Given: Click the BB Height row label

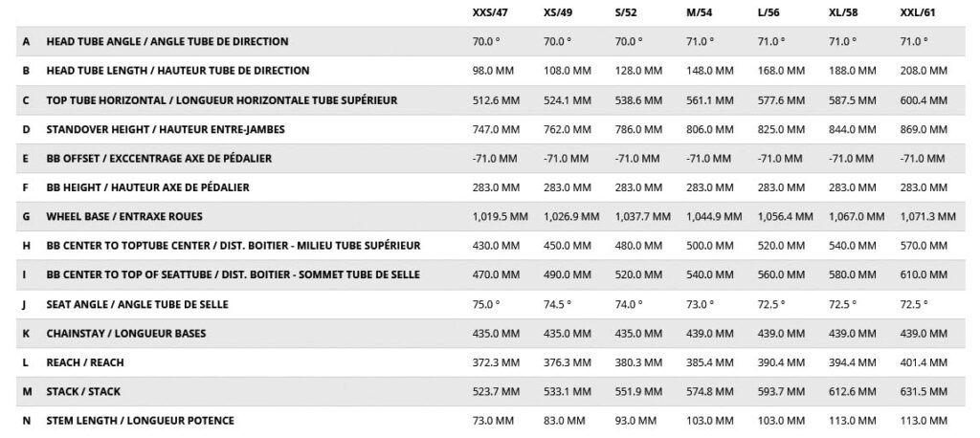Looking at the screenshot, I should tap(147, 187).
